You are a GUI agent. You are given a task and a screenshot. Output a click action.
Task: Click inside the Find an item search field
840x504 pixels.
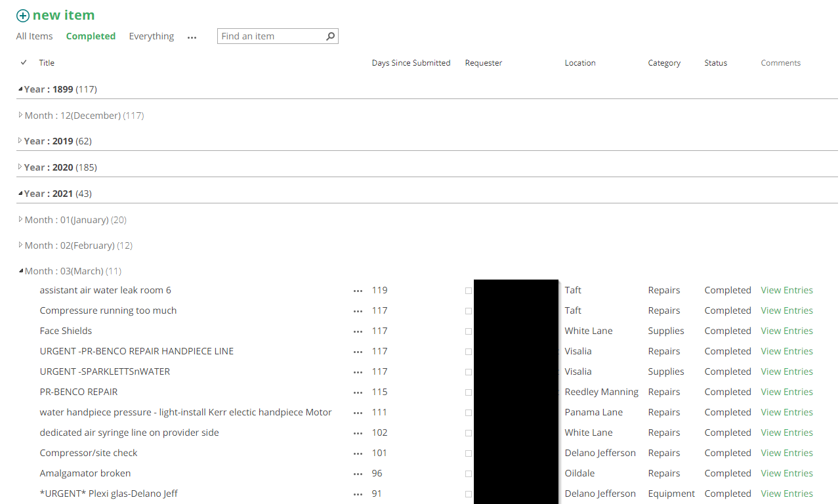pos(269,36)
